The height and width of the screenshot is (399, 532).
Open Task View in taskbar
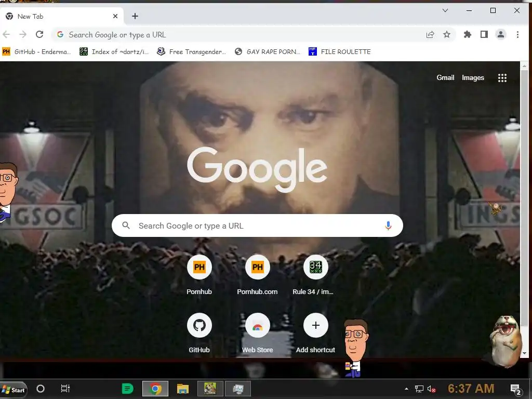click(65, 389)
